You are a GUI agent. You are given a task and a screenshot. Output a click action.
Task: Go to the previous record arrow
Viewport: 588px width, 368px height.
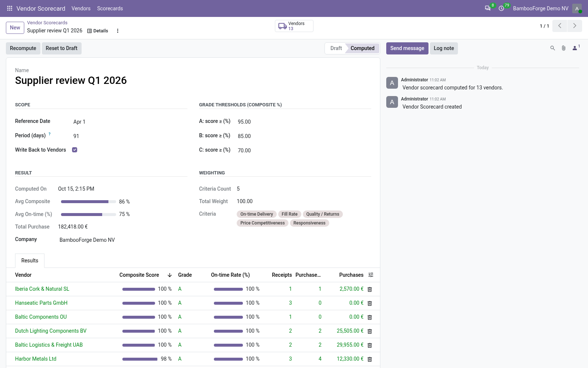560,26
